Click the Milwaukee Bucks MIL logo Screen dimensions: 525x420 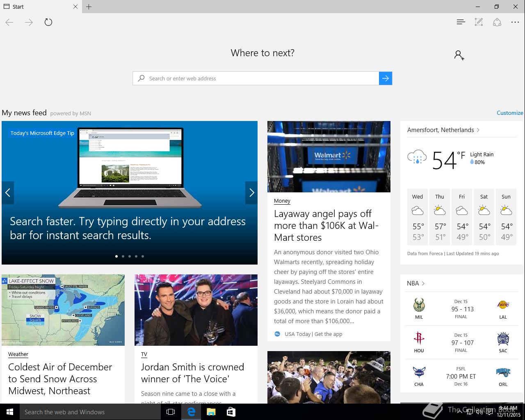click(x=419, y=305)
